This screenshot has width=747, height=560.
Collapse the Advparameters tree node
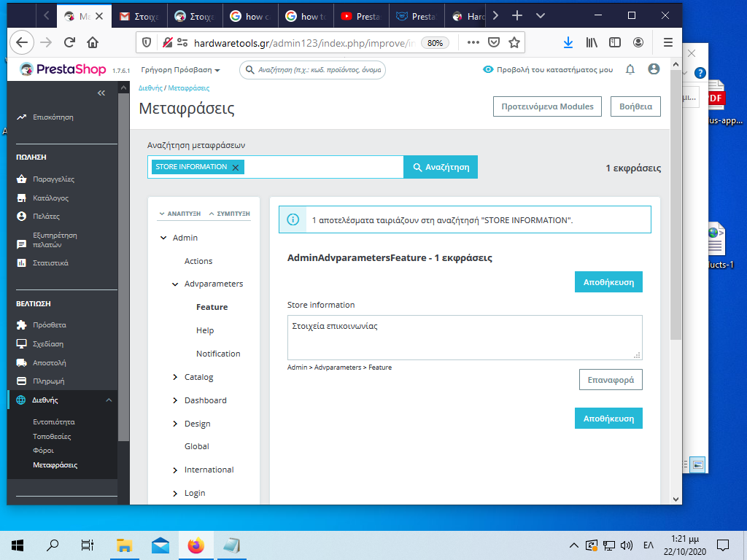175,284
